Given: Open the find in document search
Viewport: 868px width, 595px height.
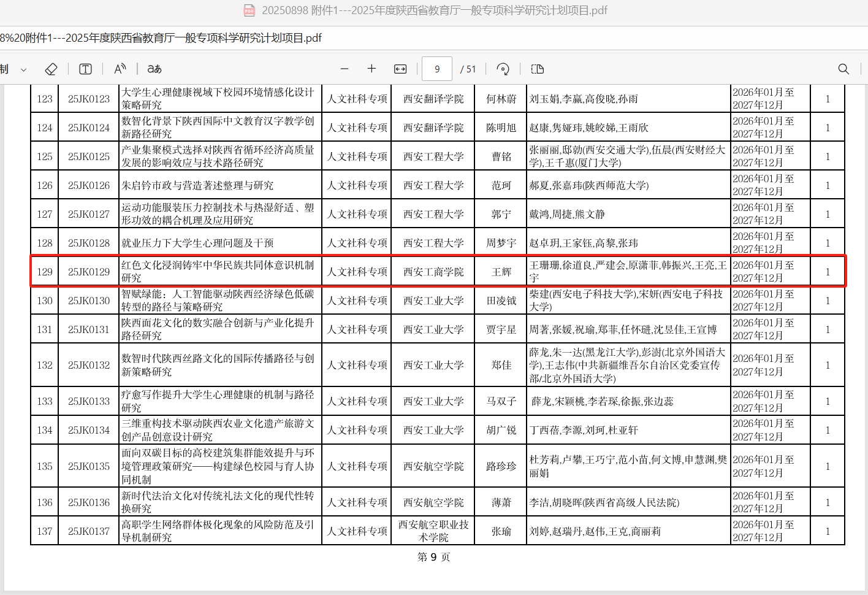Looking at the screenshot, I should pyautogui.click(x=843, y=69).
